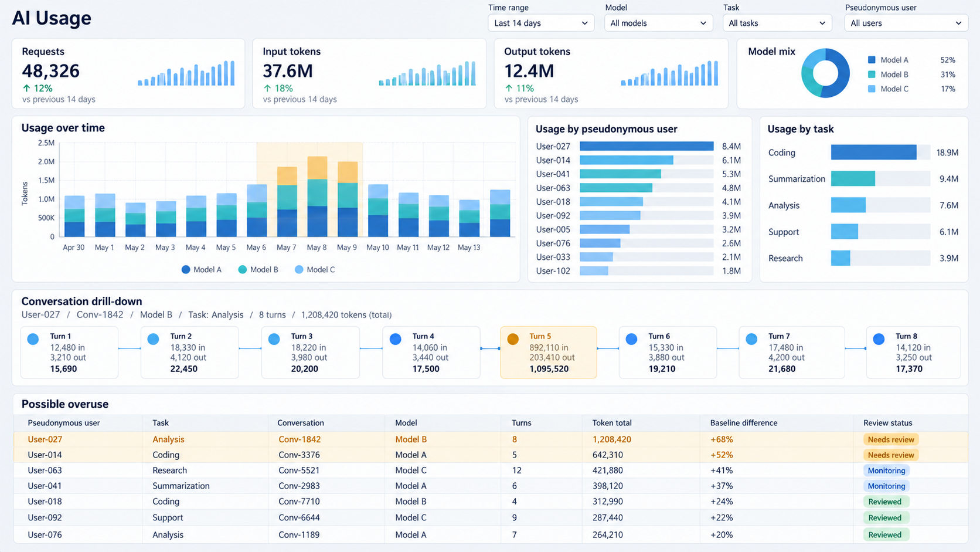The width and height of the screenshot is (980, 552).
Task: Toggle the Model A legend under Usage over time
Action: click(202, 270)
